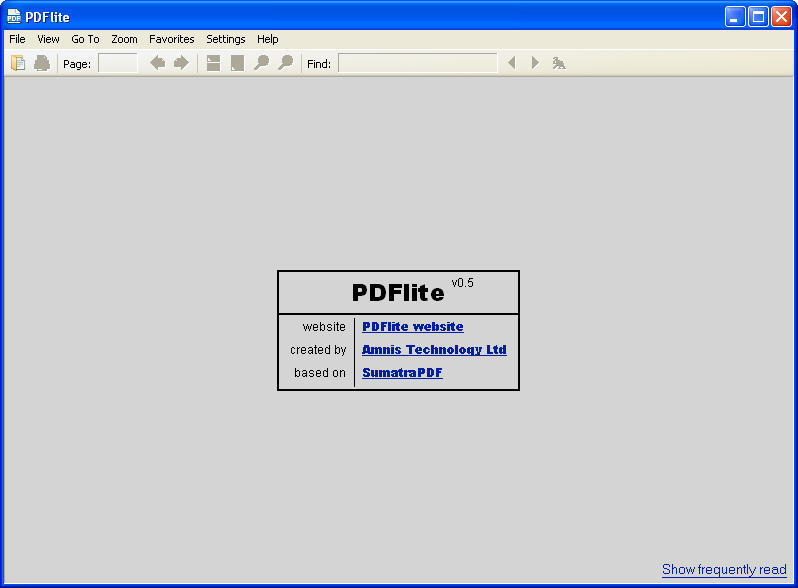Click the Zoom Out magnifier icon
The width and height of the screenshot is (798, 588).
(x=262, y=63)
